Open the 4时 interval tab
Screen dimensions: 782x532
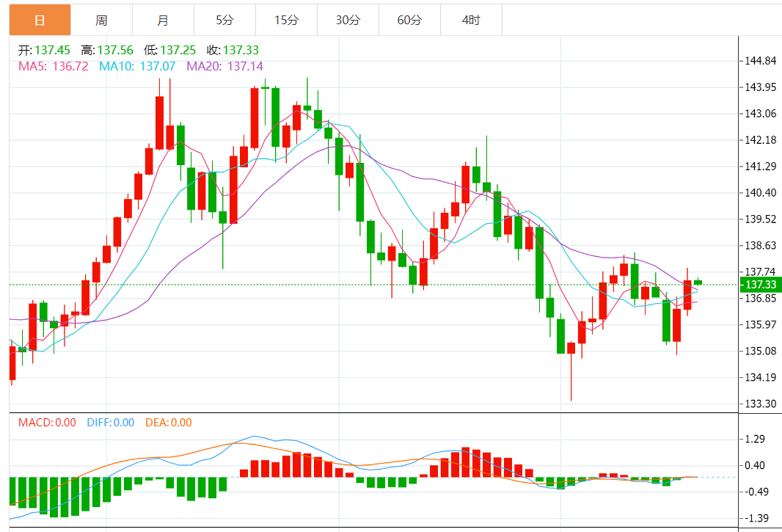(471, 20)
